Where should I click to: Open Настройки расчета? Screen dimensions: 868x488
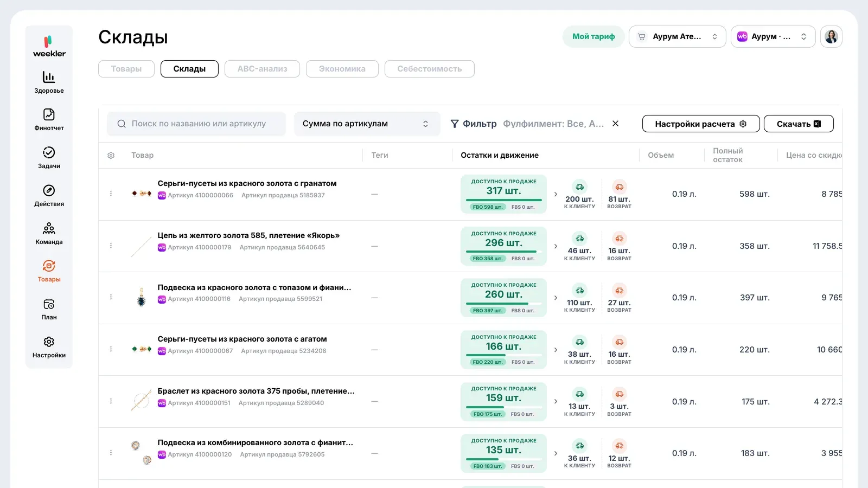tap(701, 124)
